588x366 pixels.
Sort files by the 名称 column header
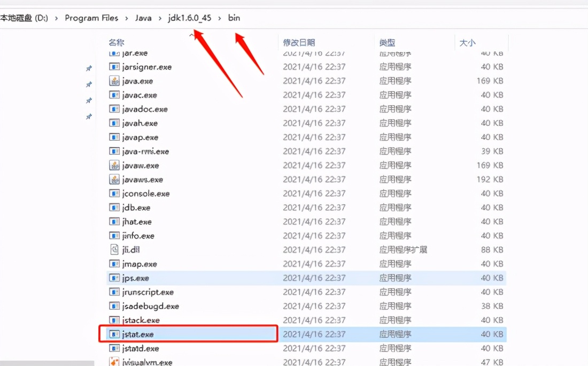tap(117, 42)
